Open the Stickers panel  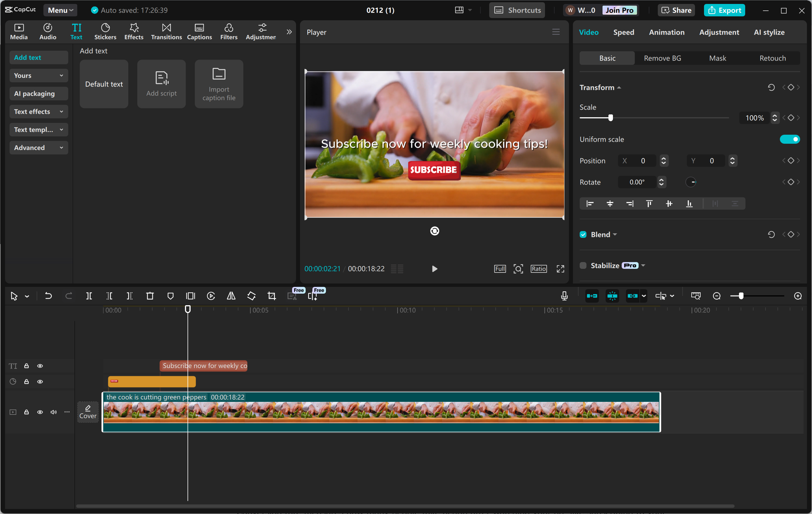[105, 32]
